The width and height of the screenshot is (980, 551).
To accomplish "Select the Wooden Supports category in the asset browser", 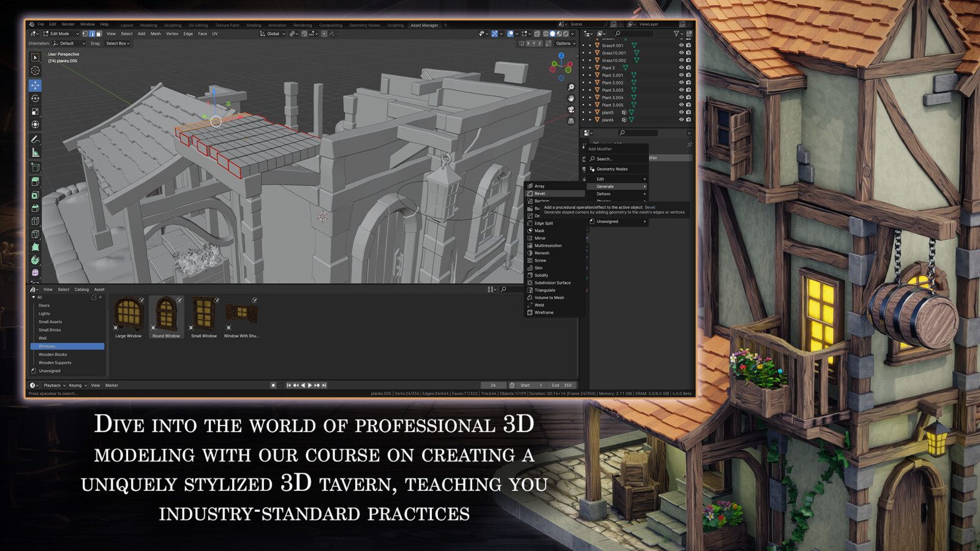I will 55,362.
